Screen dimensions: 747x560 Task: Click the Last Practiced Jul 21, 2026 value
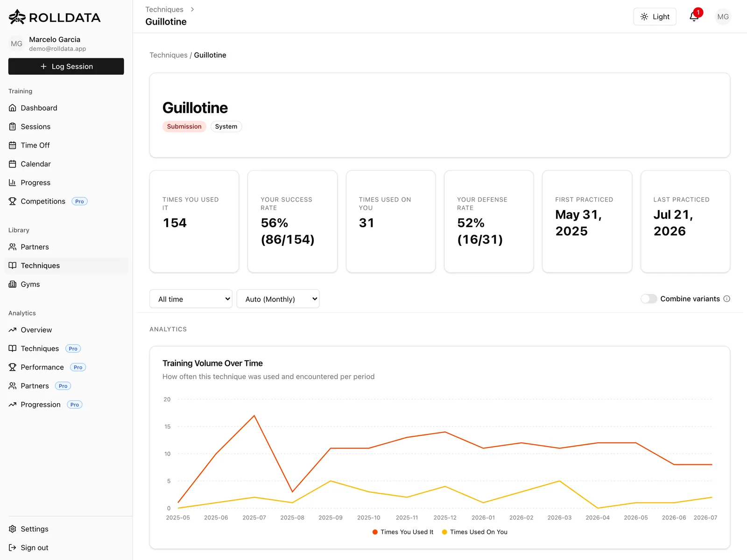(673, 223)
